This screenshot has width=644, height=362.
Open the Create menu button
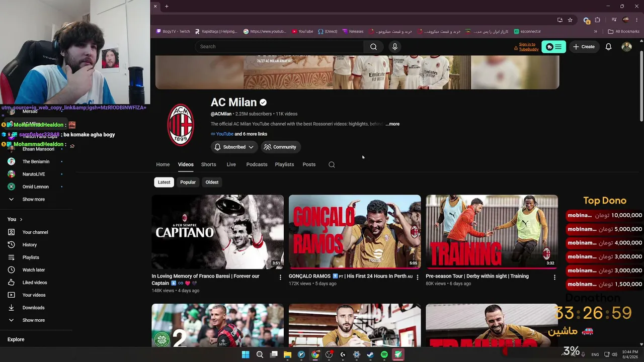(x=584, y=47)
